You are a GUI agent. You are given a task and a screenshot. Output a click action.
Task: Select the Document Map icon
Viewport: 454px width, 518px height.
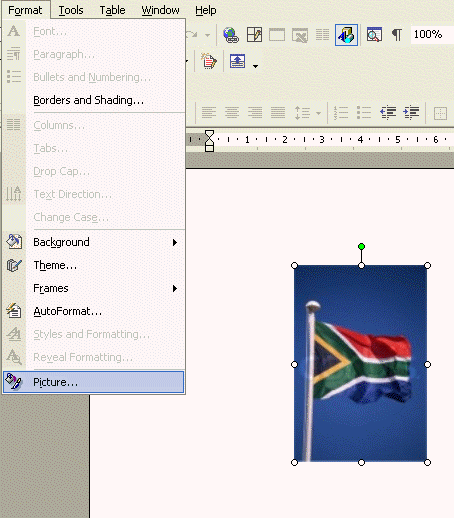point(374,35)
